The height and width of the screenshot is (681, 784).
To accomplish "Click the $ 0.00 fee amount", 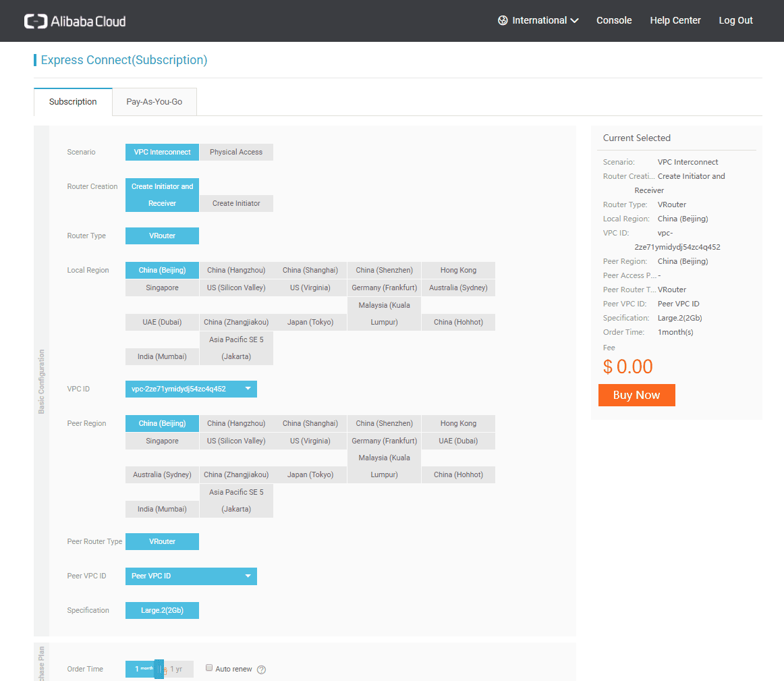I will 627,366.
